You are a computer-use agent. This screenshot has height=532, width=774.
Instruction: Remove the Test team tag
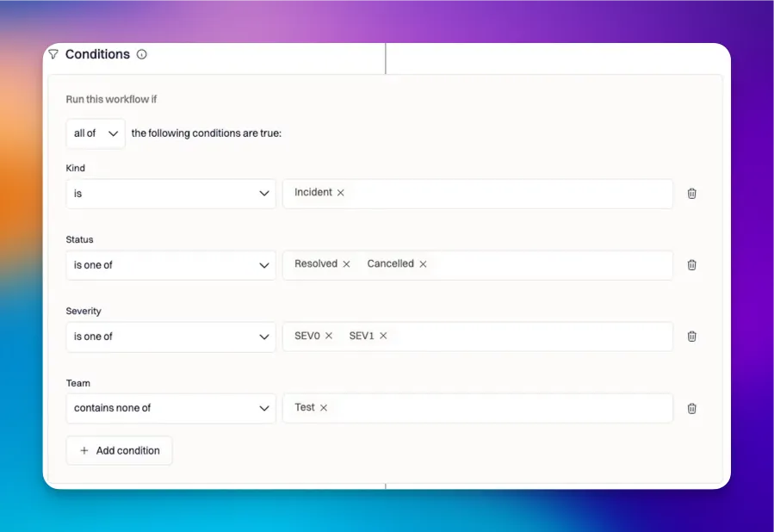tap(324, 408)
